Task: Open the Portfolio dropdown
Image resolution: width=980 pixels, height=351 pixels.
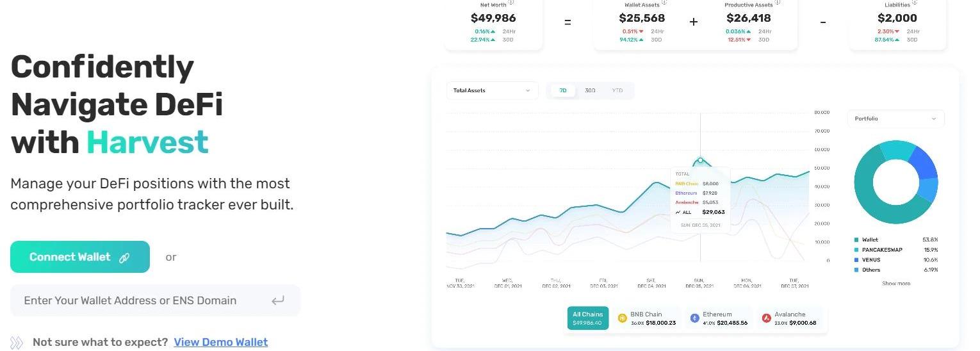Action: click(895, 119)
